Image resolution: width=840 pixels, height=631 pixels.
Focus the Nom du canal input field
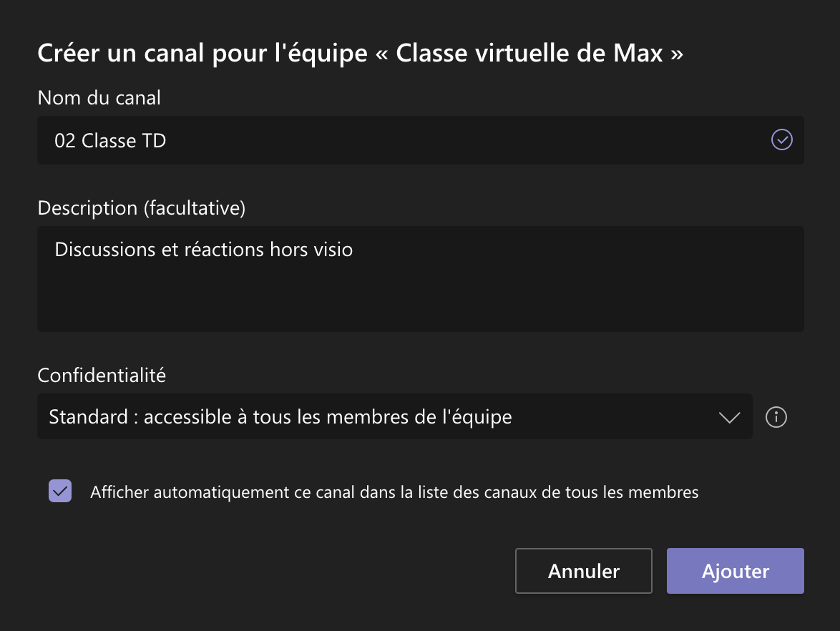pos(421,140)
